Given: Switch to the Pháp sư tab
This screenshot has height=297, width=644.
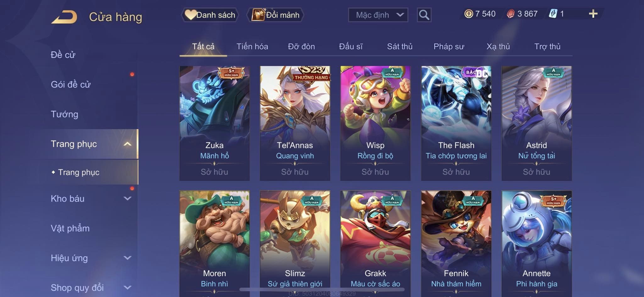Looking at the screenshot, I should point(449,46).
